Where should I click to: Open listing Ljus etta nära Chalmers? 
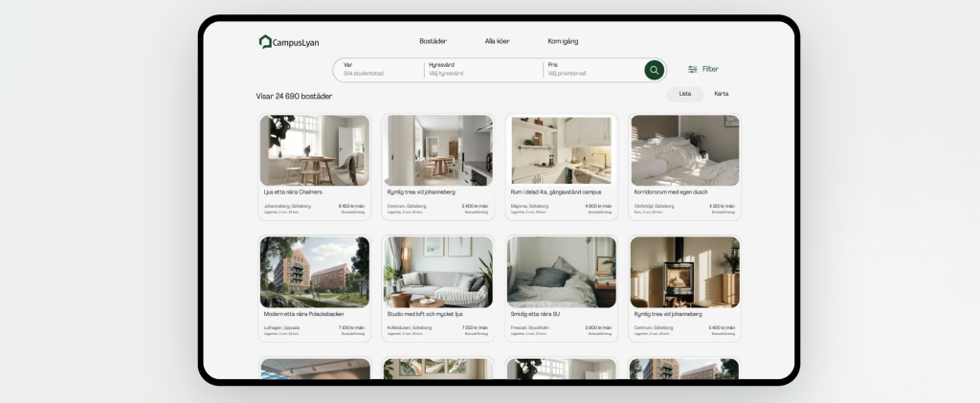[x=293, y=192]
